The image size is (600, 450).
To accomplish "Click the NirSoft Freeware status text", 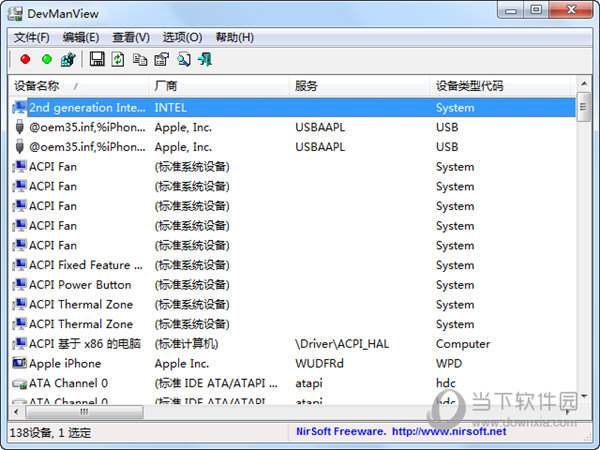I will 341,432.
